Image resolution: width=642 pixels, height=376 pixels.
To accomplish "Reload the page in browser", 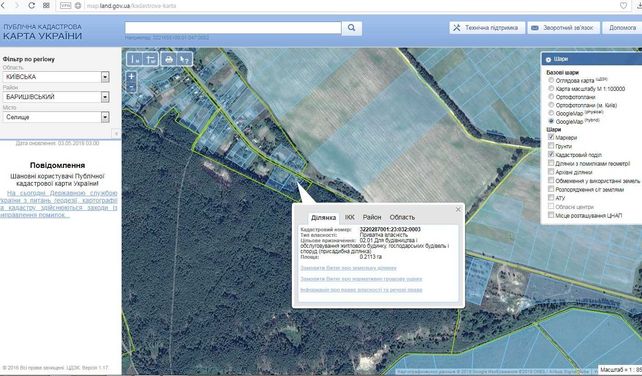I will pyautogui.click(x=32, y=5).
